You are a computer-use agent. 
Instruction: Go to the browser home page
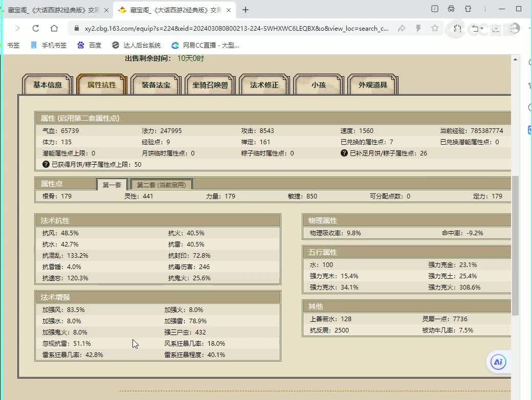coord(54,28)
